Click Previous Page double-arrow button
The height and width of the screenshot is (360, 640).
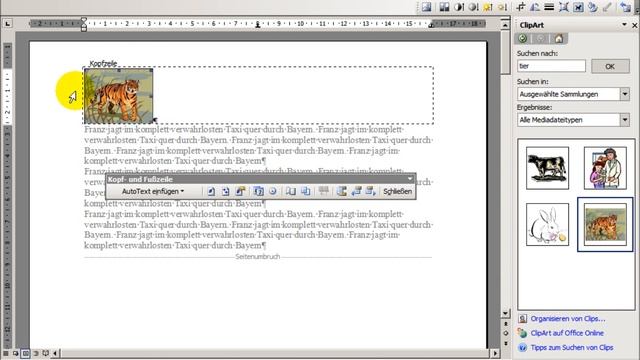(x=506, y=324)
